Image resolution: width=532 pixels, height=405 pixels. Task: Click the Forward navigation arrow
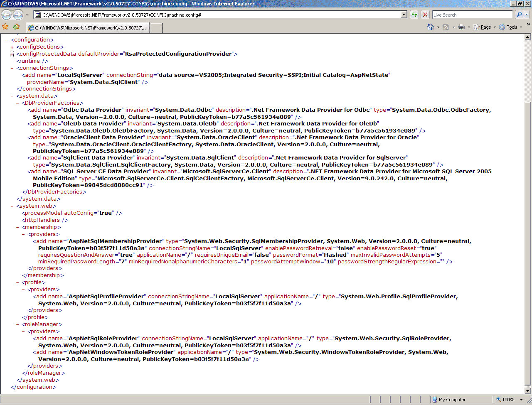[x=18, y=15]
